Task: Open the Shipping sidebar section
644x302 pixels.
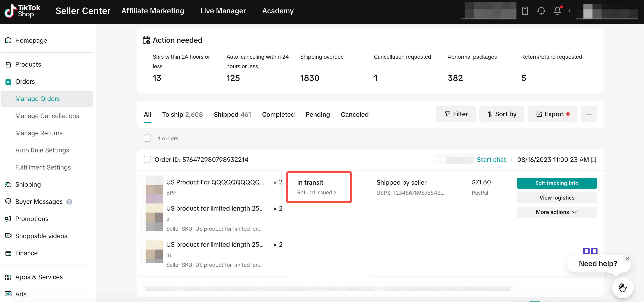Action: pyautogui.click(x=28, y=185)
